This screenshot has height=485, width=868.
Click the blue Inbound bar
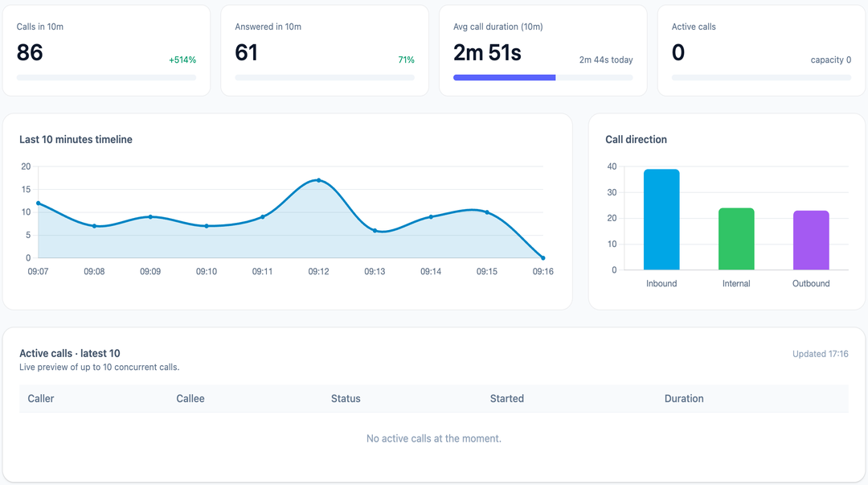[661, 220]
